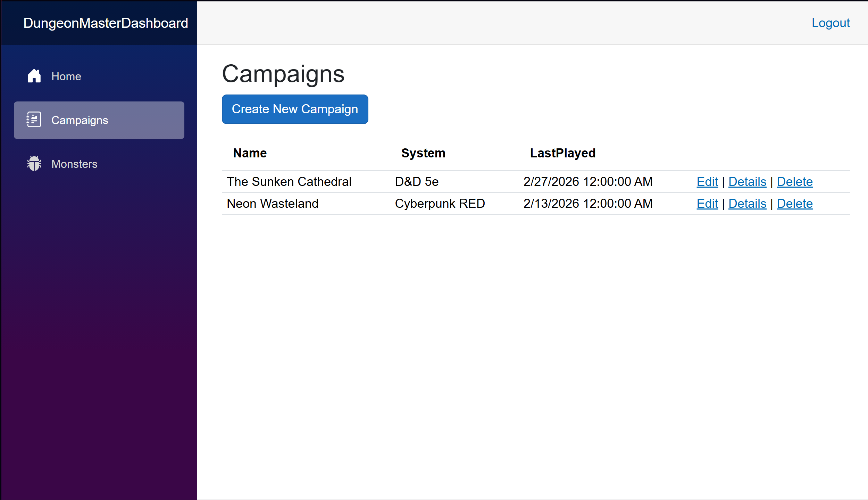Select the Home icon in the sidebar
The height and width of the screenshot is (500, 868).
(x=34, y=76)
